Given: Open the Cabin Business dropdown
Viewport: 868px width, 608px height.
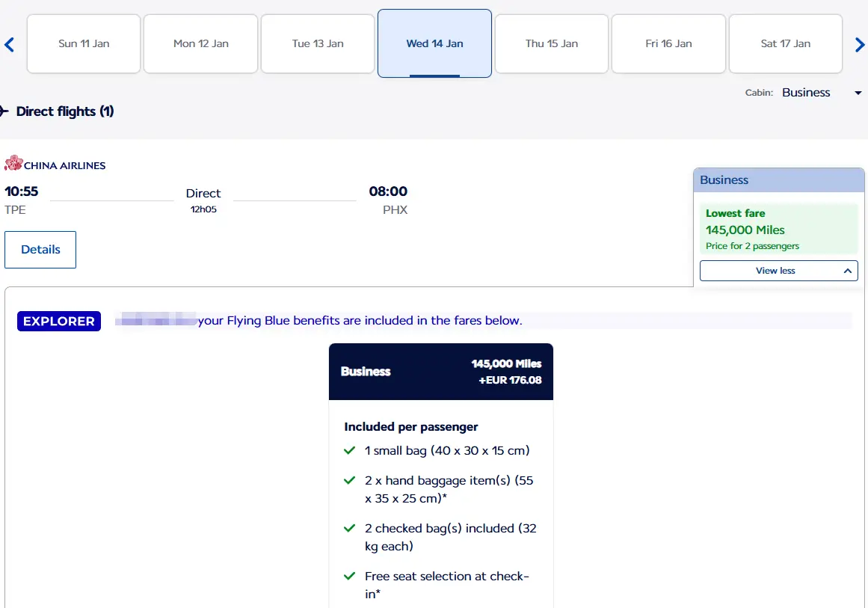Looking at the screenshot, I should tap(822, 93).
